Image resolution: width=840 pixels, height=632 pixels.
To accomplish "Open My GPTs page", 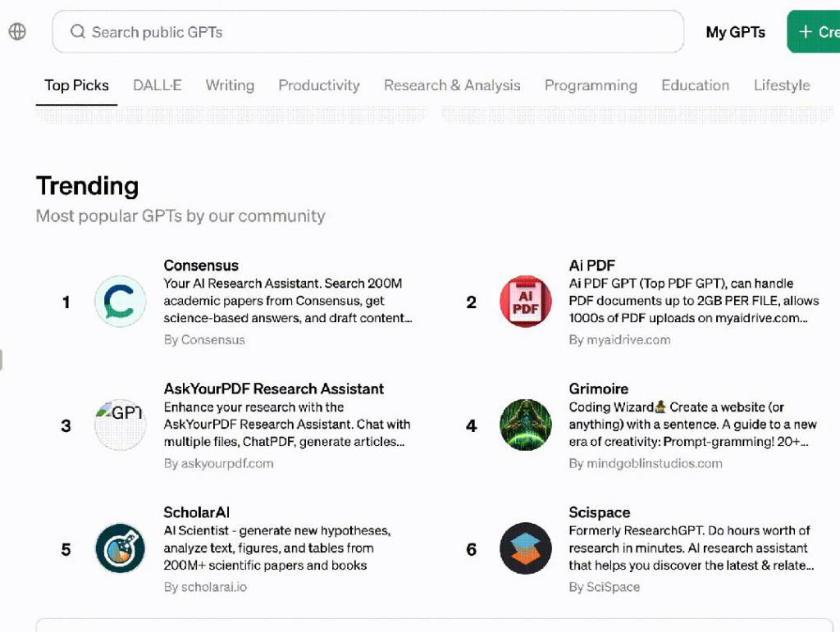I will coord(736,32).
